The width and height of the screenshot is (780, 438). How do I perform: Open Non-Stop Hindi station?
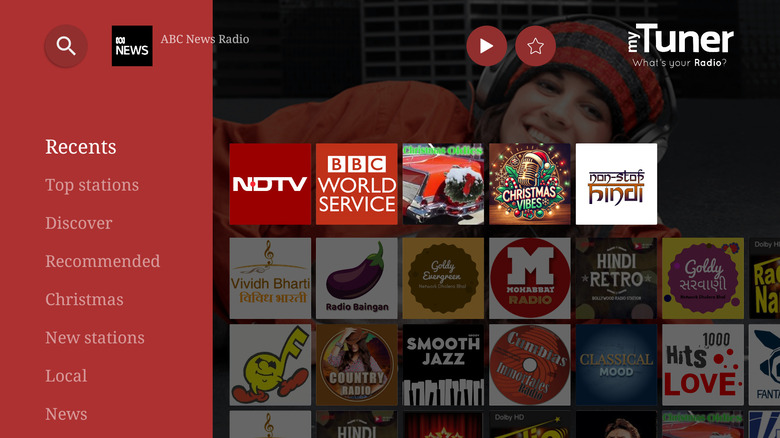[616, 184]
